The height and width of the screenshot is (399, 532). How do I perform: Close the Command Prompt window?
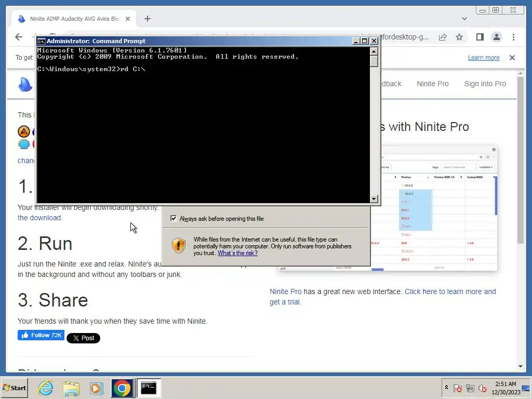(x=374, y=41)
